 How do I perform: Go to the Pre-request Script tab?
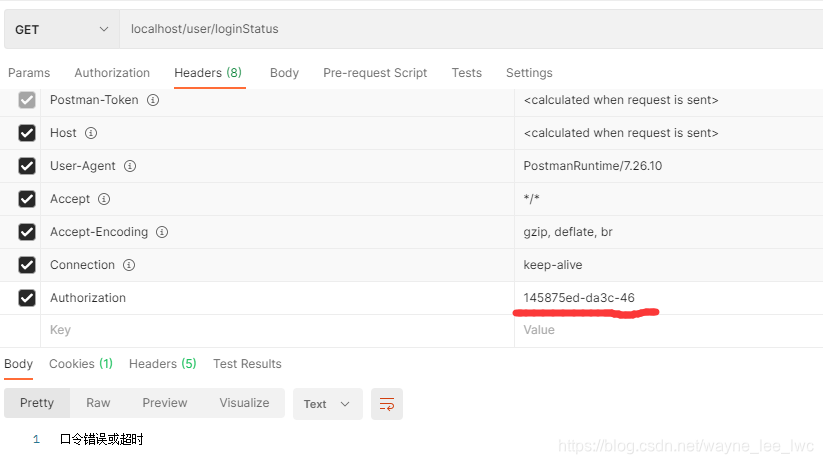pyautogui.click(x=375, y=73)
